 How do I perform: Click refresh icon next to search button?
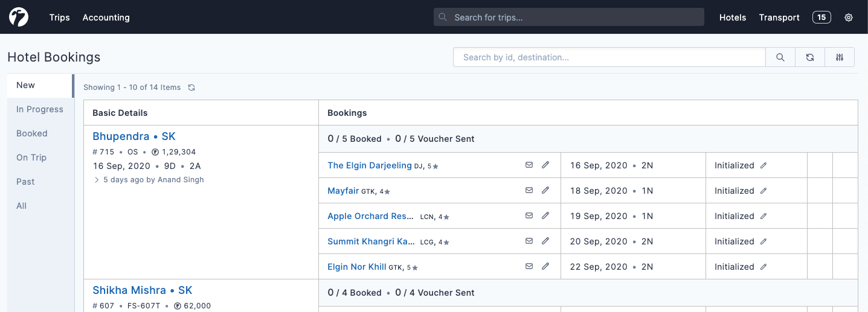coord(810,57)
